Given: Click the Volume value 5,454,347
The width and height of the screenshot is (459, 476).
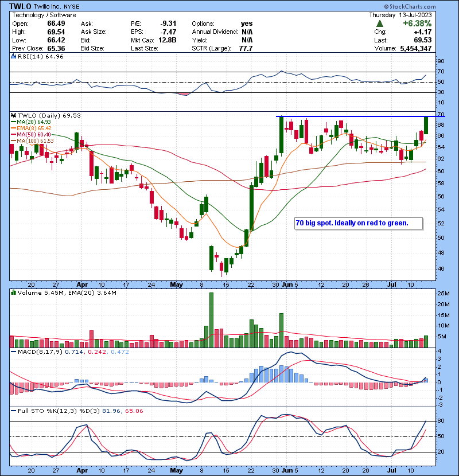Looking at the screenshot, I should tap(416, 48).
